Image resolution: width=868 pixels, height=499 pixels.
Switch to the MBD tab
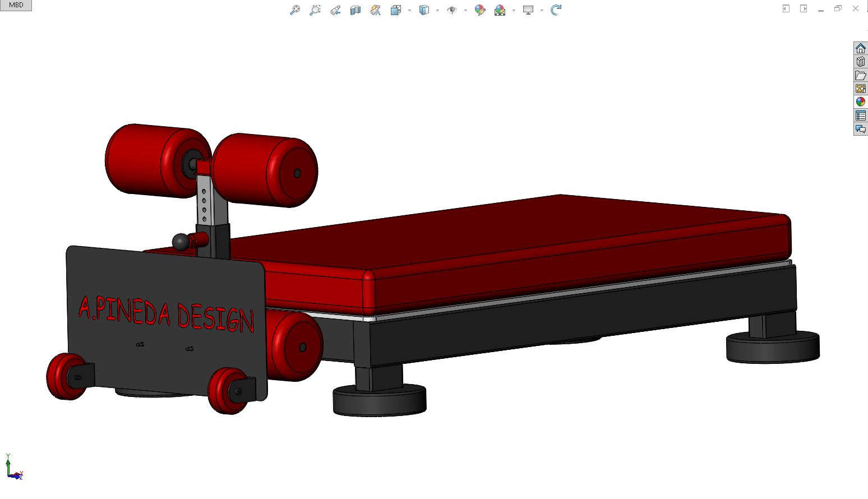[16, 5]
